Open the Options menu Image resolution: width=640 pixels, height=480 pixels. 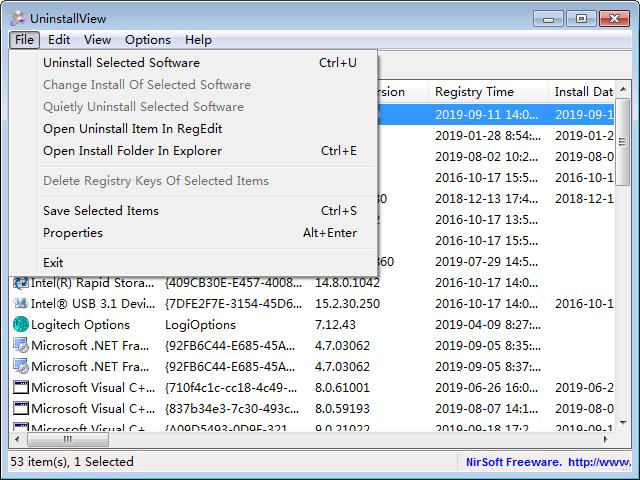tap(148, 40)
